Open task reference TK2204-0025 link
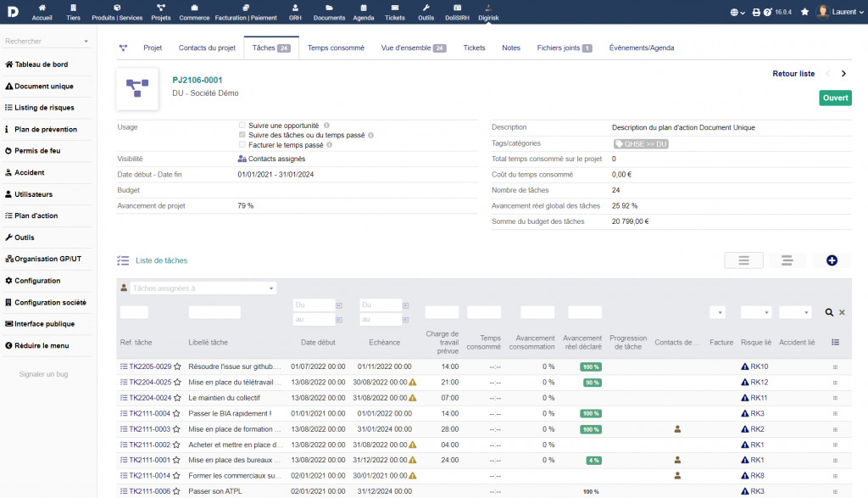 tap(150, 383)
